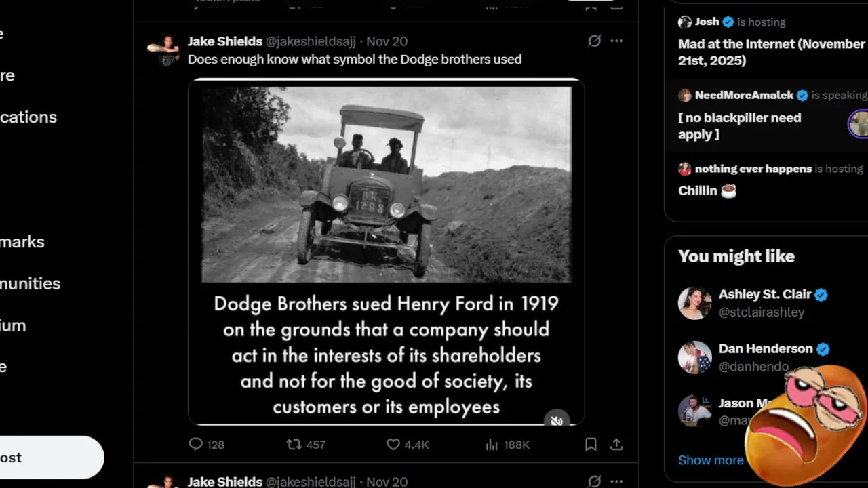Bookmark the Dodge brothers post
868x488 pixels.
(x=591, y=445)
